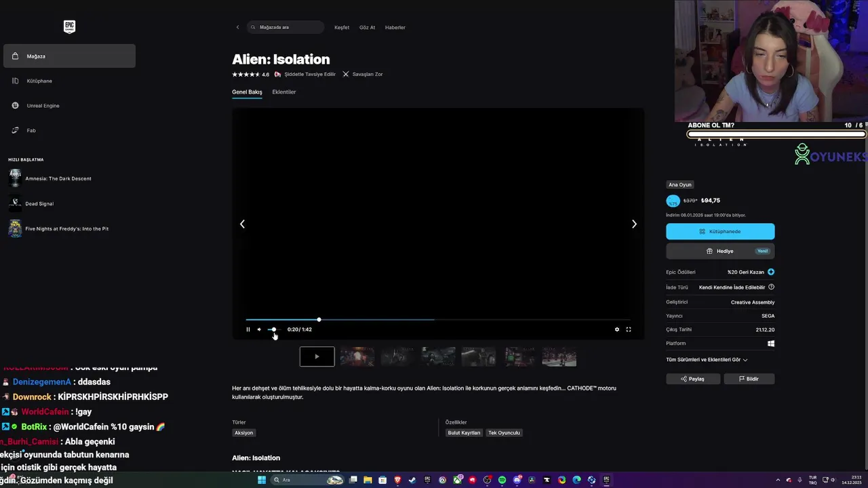
Task: Click the Bildir report button
Action: [x=749, y=379]
